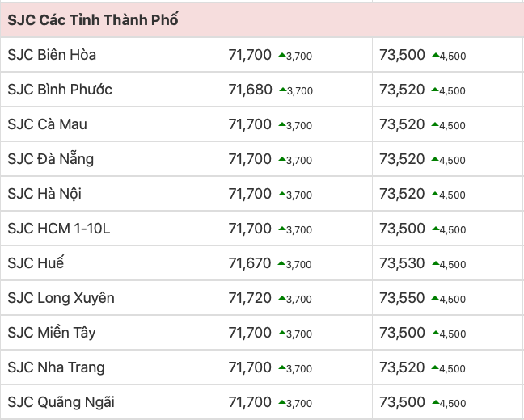Viewport: 524px width, 420px height.
Task: Select the SJC Các Tỉnh Thành Phố header
Action: 93,20
